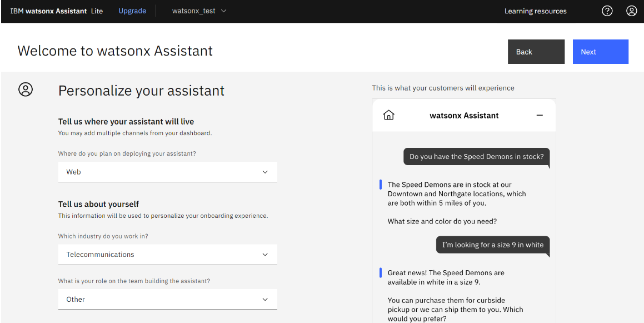Open the user profile icon in header
This screenshot has width=644, height=323.
coord(631,11)
